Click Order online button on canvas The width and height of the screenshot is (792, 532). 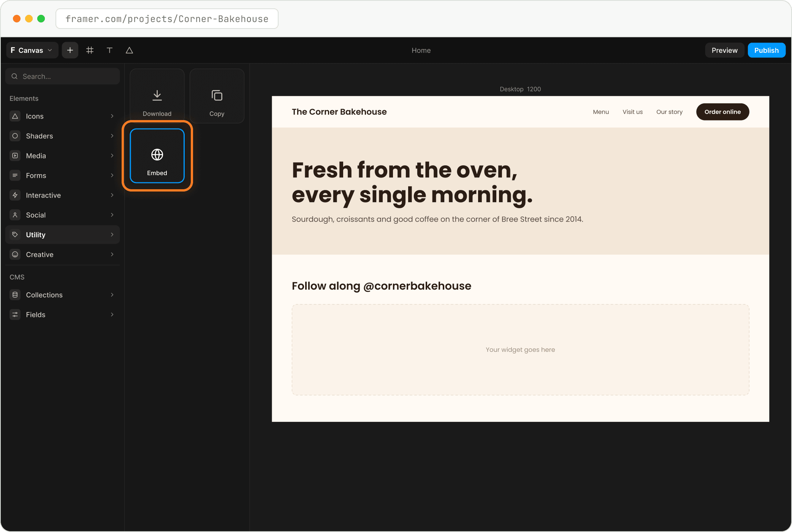(x=722, y=112)
